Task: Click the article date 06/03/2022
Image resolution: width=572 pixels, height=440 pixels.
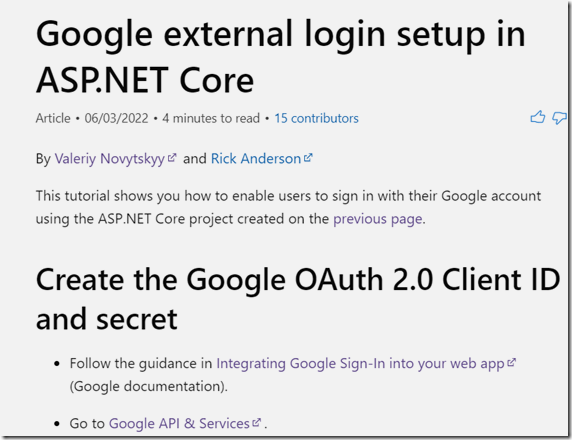Action: click(116, 118)
